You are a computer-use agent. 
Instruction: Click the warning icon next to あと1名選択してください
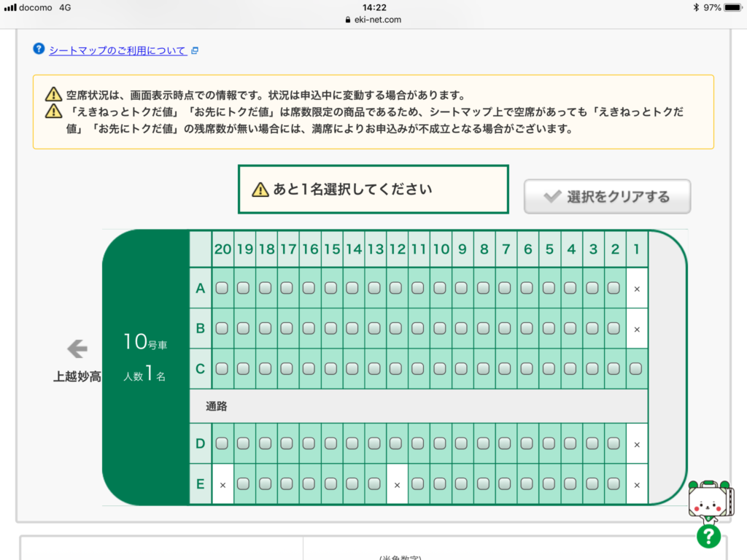click(x=260, y=190)
